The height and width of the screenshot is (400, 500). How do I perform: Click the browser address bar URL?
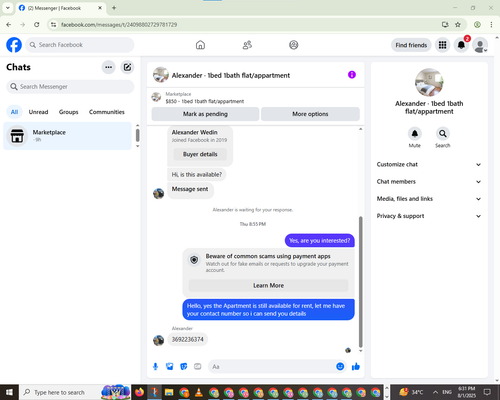tap(119, 25)
